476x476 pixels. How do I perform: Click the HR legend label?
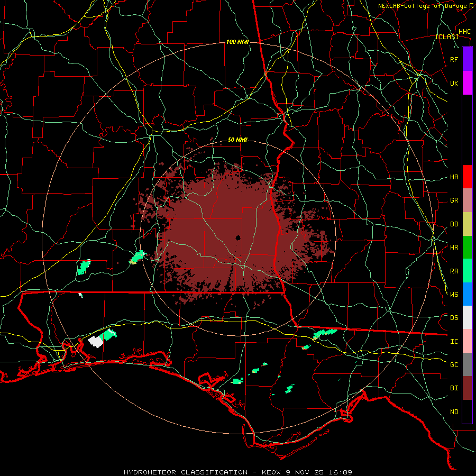point(454,248)
